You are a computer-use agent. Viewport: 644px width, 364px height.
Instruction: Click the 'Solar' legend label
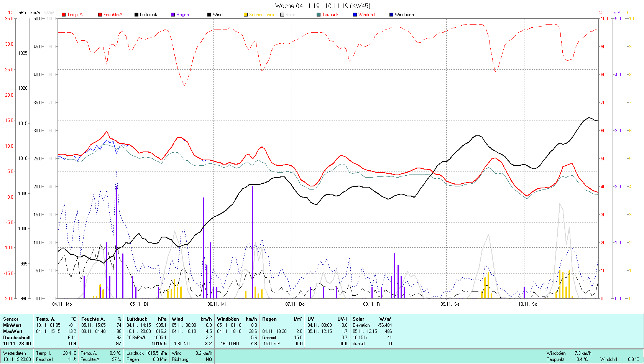pos(290,15)
